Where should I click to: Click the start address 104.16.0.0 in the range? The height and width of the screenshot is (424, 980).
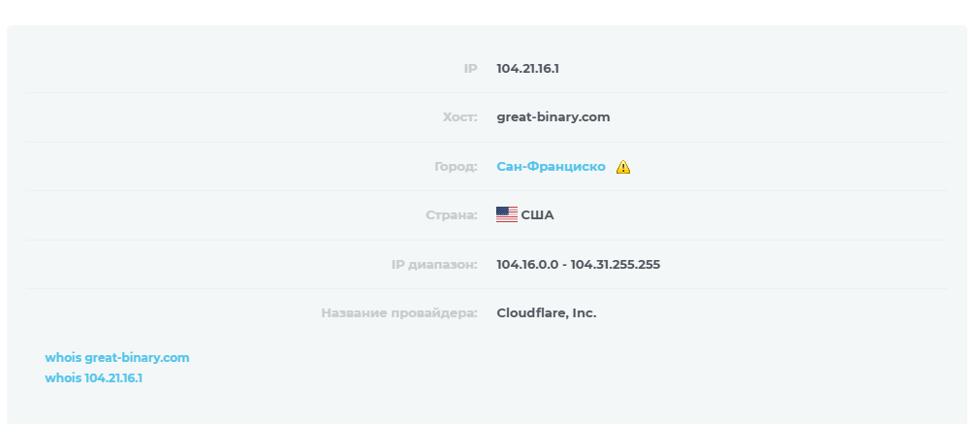pyautogui.click(x=527, y=265)
